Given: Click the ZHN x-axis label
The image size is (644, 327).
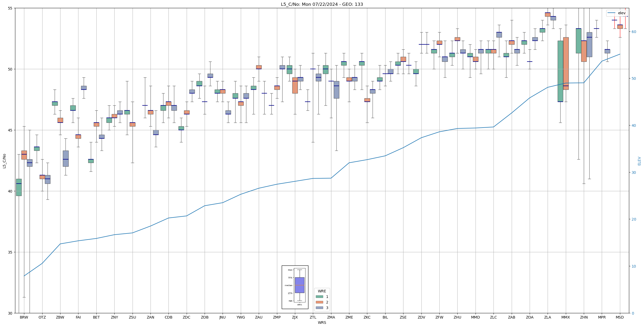Looking at the screenshot, I should point(584,317).
